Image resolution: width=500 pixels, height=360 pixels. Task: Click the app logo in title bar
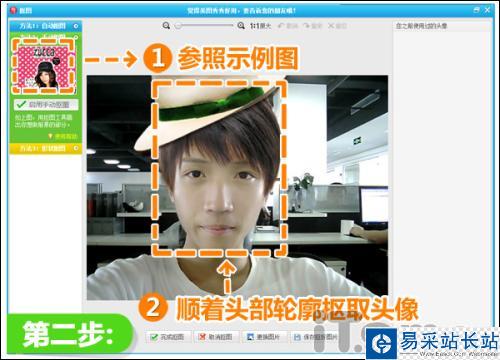coord(13,10)
